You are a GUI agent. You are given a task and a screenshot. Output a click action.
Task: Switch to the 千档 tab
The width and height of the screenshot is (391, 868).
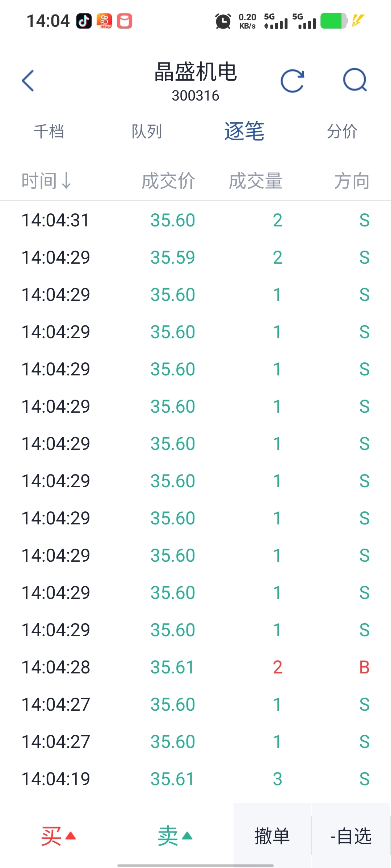click(x=49, y=131)
